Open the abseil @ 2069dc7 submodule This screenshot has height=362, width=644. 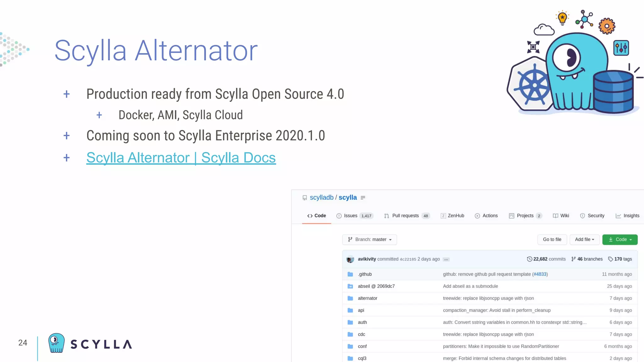pyautogui.click(x=376, y=286)
